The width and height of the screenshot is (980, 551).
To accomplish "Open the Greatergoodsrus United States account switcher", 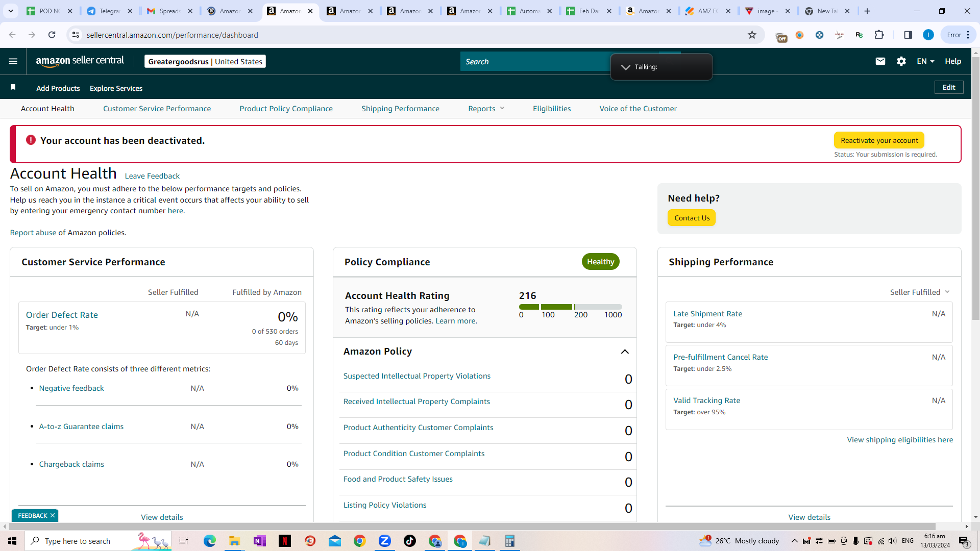I will (205, 61).
